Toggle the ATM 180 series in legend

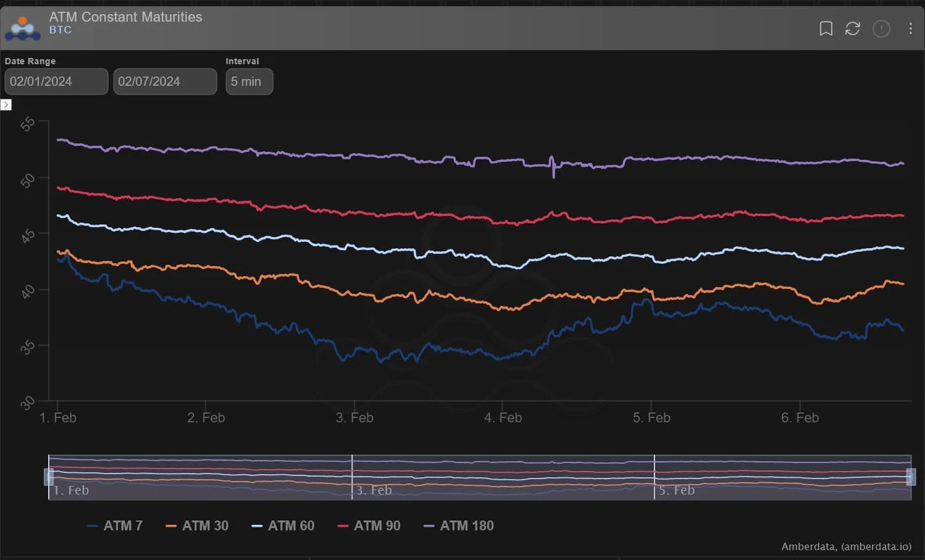click(x=458, y=526)
